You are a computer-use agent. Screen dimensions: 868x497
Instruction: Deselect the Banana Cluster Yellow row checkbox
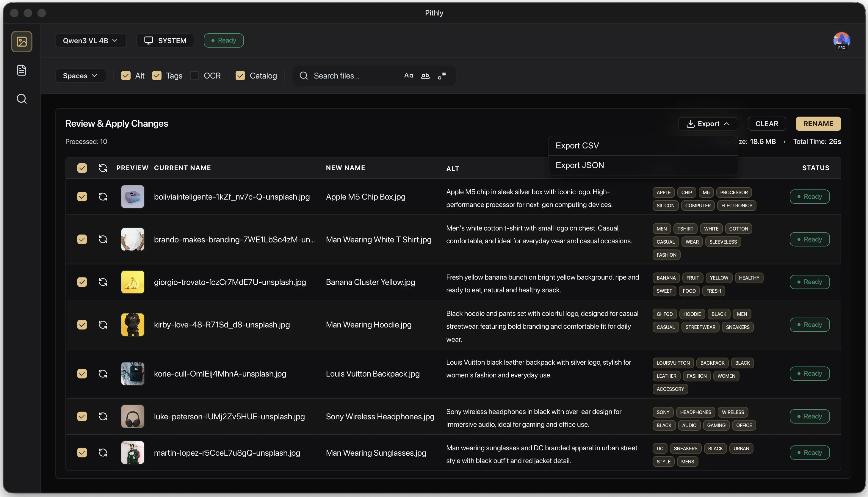tap(82, 282)
